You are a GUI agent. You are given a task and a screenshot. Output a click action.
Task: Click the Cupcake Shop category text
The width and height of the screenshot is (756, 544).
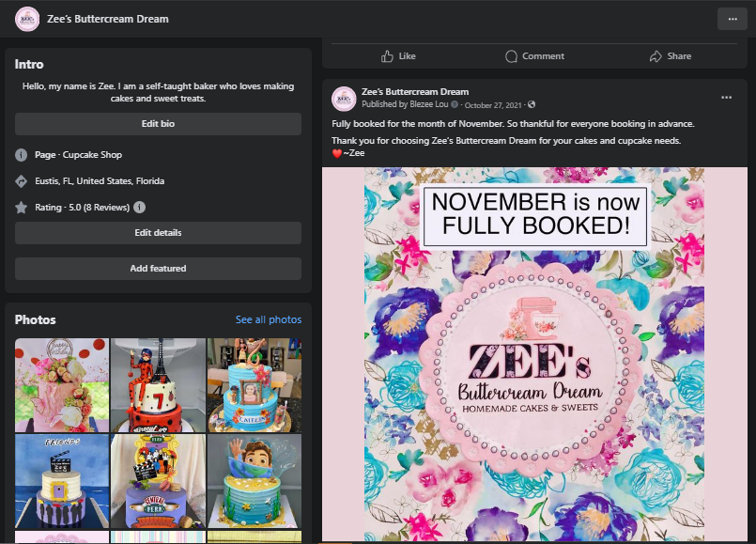pos(92,155)
